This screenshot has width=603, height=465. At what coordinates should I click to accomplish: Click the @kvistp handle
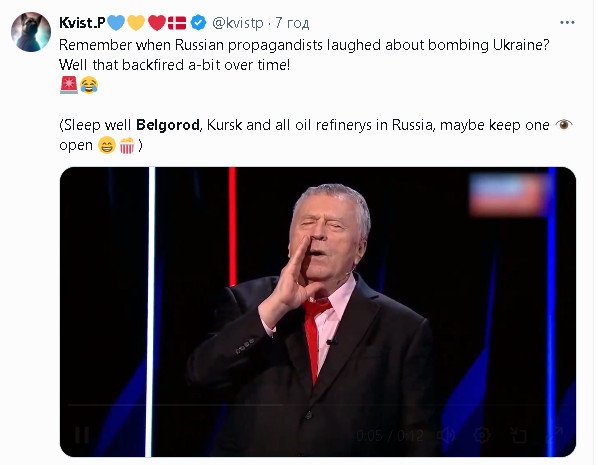pyautogui.click(x=240, y=23)
